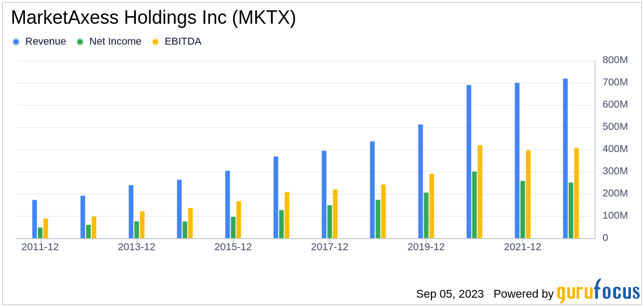Image resolution: width=644 pixels, height=307 pixels.
Task: Choose the 2017-12 yellow EBITDA bar
Action: tap(335, 214)
